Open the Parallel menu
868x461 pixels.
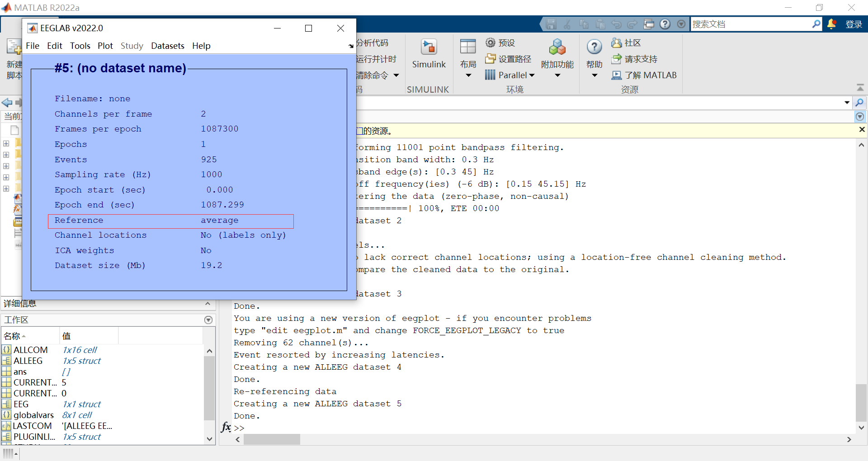click(x=510, y=75)
